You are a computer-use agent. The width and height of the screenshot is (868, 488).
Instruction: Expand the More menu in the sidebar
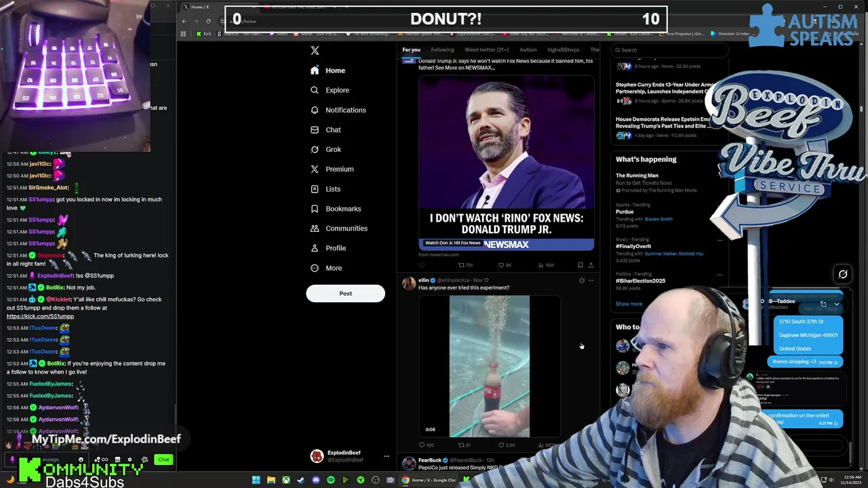point(326,268)
